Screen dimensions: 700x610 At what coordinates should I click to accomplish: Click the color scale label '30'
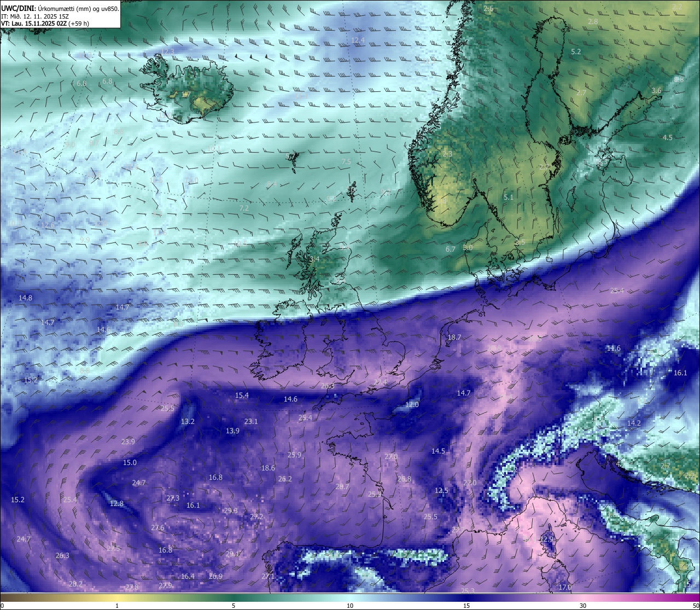point(583,606)
